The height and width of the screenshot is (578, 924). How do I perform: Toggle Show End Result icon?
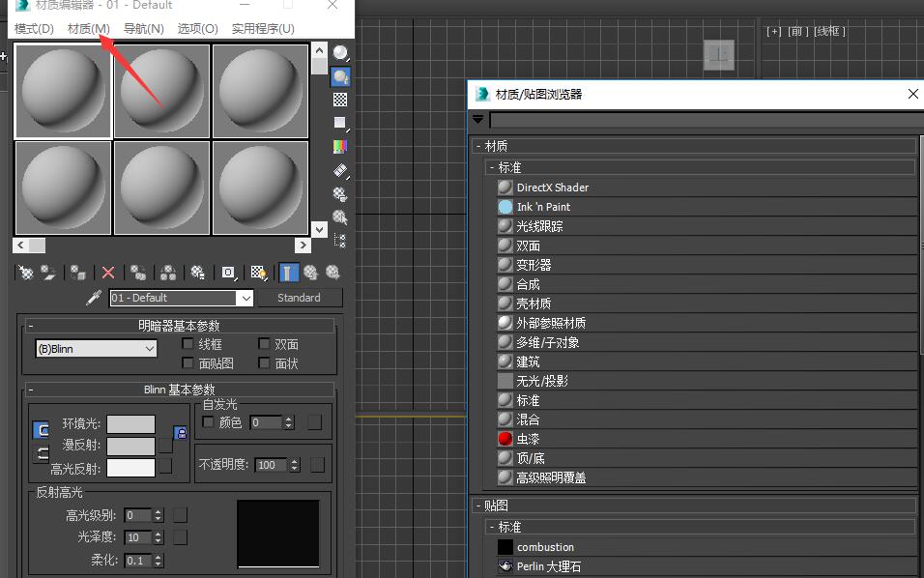click(289, 274)
